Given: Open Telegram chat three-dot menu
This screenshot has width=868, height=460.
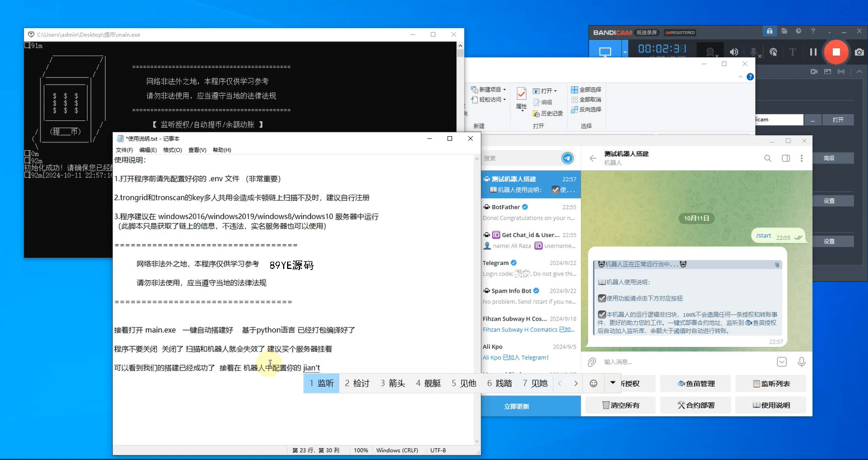Looking at the screenshot, I should pos(801,159).
